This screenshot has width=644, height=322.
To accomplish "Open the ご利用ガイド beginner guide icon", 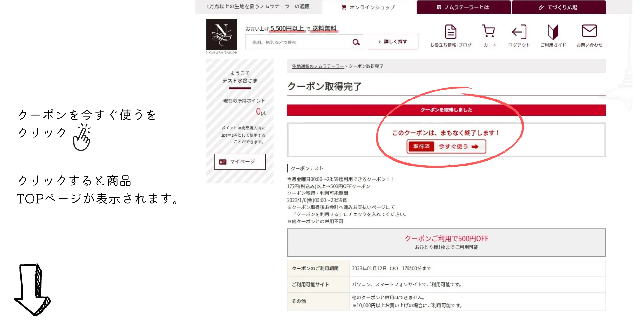I will pos(553,32).
